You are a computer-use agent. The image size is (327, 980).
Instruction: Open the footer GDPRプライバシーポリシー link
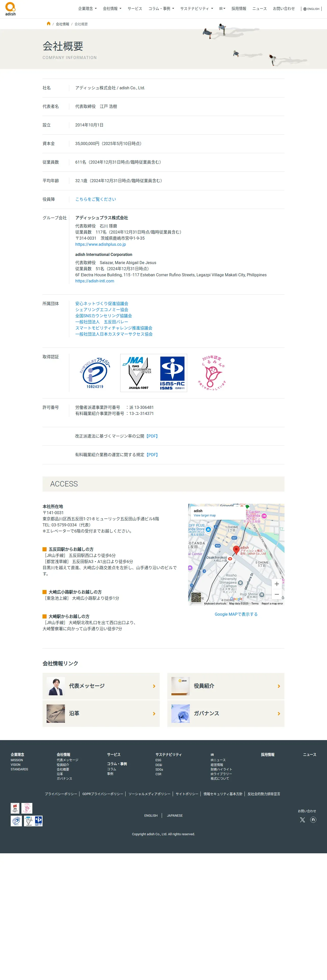[x=103, y=794]
